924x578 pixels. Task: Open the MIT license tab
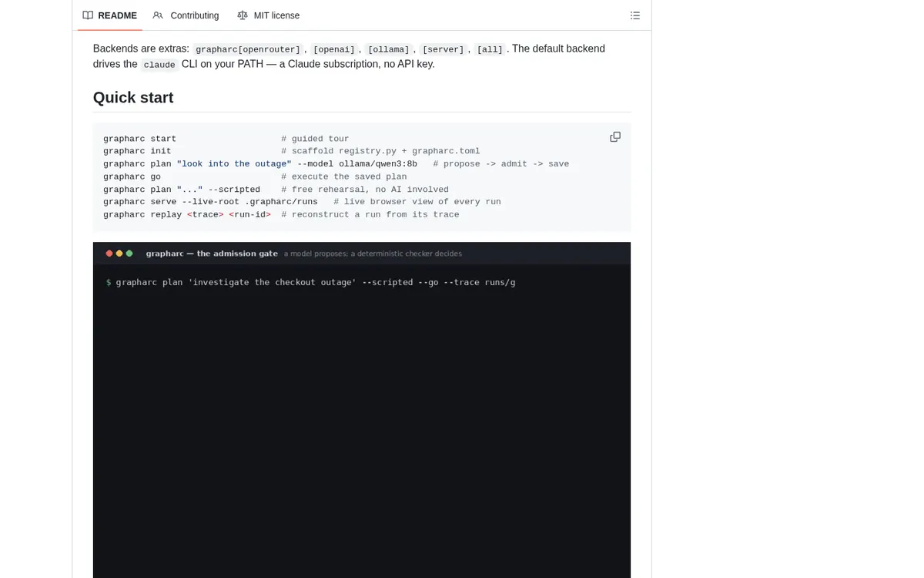coord(268,15)
